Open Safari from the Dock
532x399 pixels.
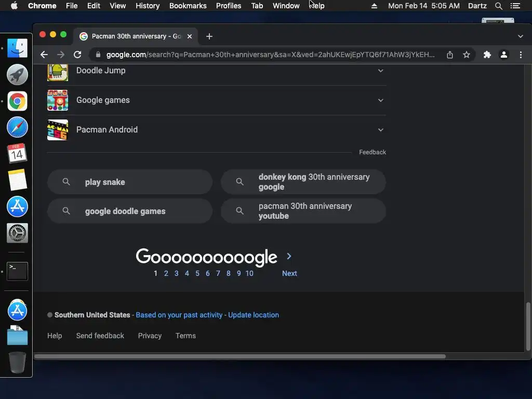point(17,127)
